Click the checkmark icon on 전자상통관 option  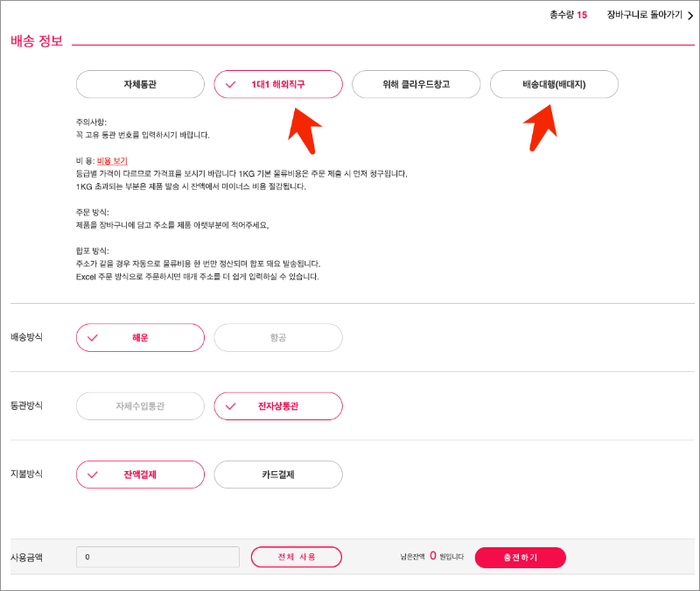click(x=231, y=406)
